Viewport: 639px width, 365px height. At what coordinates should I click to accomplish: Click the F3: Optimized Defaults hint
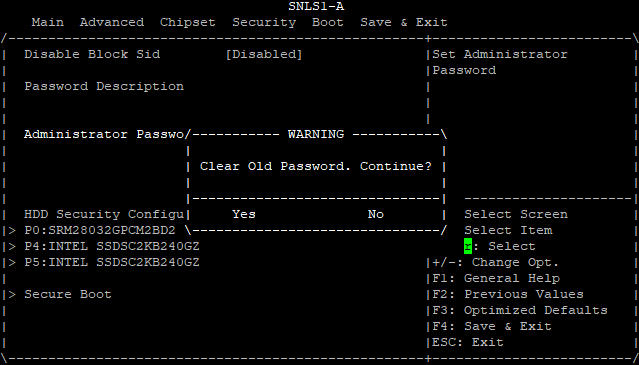(520, 310)
